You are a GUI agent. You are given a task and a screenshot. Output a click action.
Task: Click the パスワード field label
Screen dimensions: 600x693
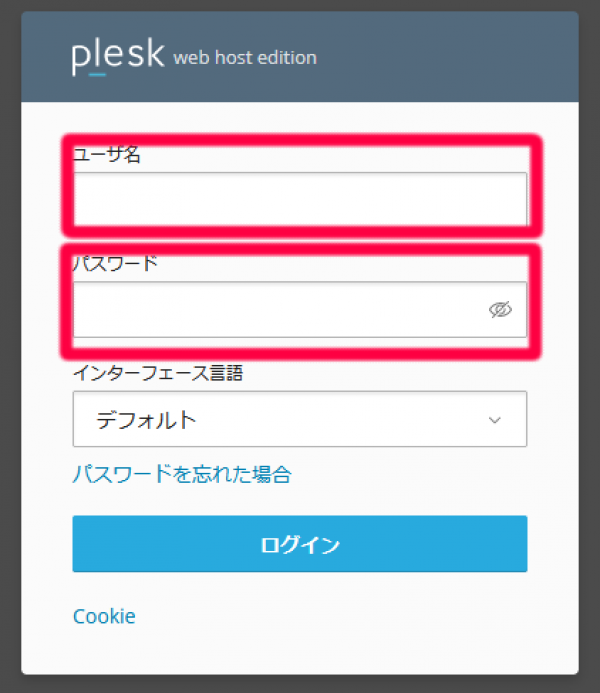[115, 264]
